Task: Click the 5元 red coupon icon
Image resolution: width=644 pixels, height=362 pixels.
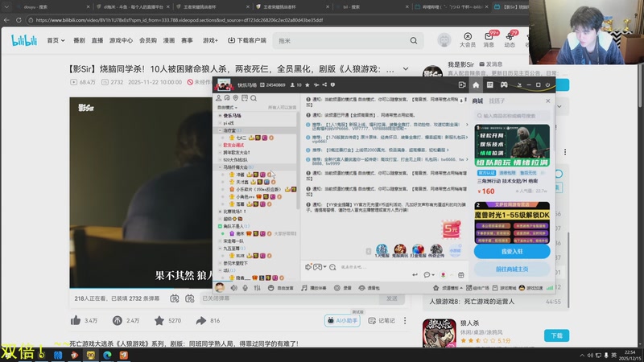Action: coord(451,229)
